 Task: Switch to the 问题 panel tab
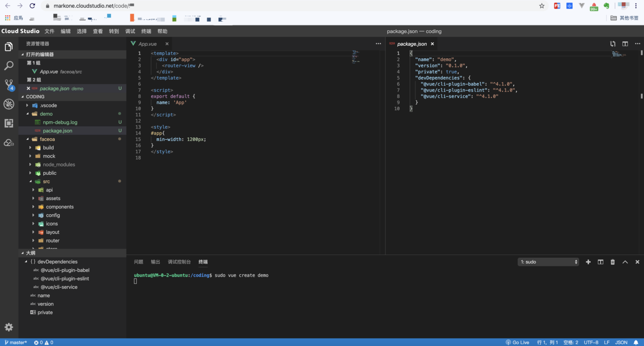138,262
